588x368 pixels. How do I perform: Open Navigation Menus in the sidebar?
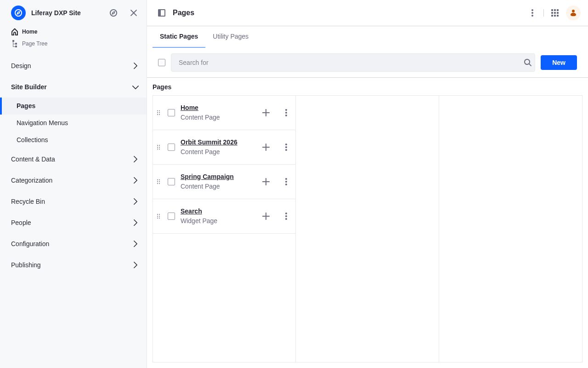pyautogui.click(x=73, y=123)
